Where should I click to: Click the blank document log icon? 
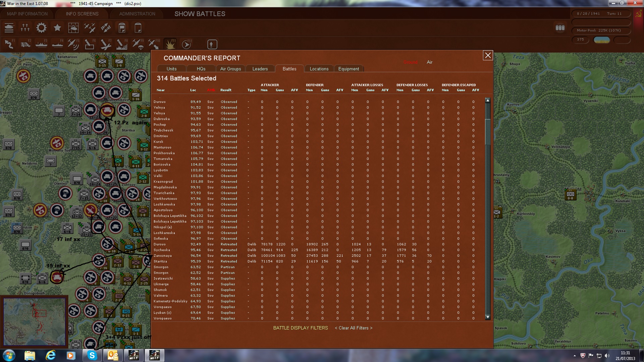[x=138, y=28]
